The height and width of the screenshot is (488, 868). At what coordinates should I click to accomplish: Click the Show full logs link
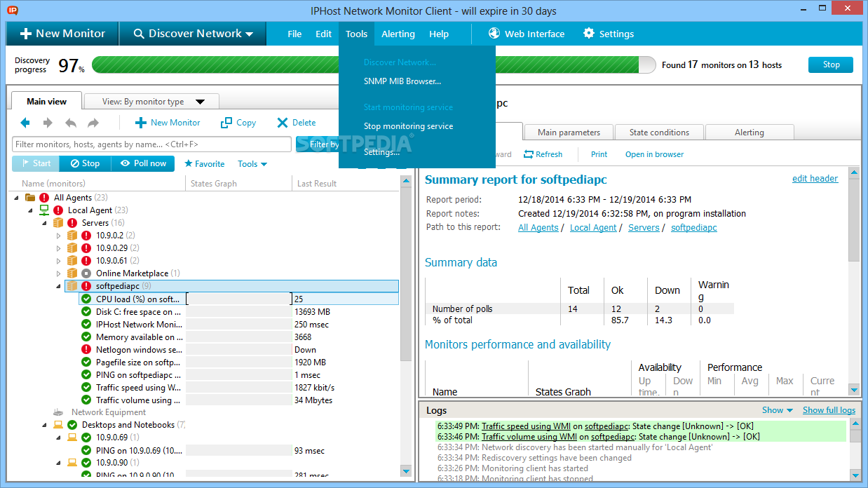coord(829,410)
